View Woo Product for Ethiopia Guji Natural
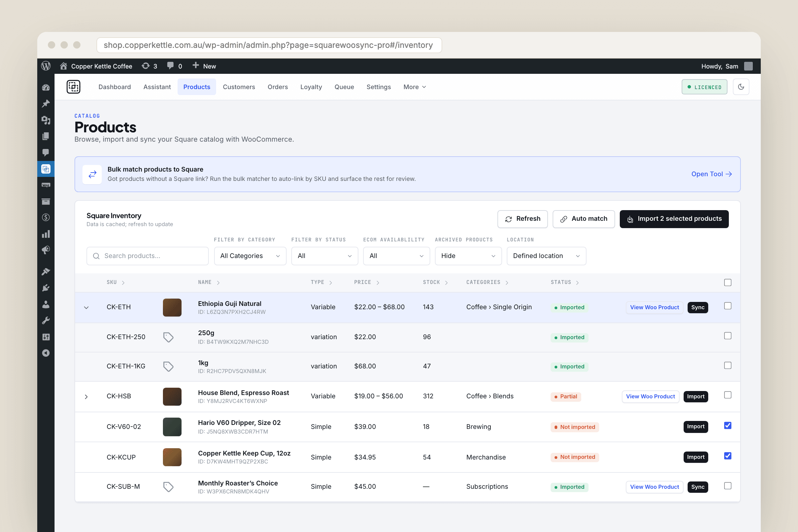This screenshot has height=532, width=798. pos(654,307)
